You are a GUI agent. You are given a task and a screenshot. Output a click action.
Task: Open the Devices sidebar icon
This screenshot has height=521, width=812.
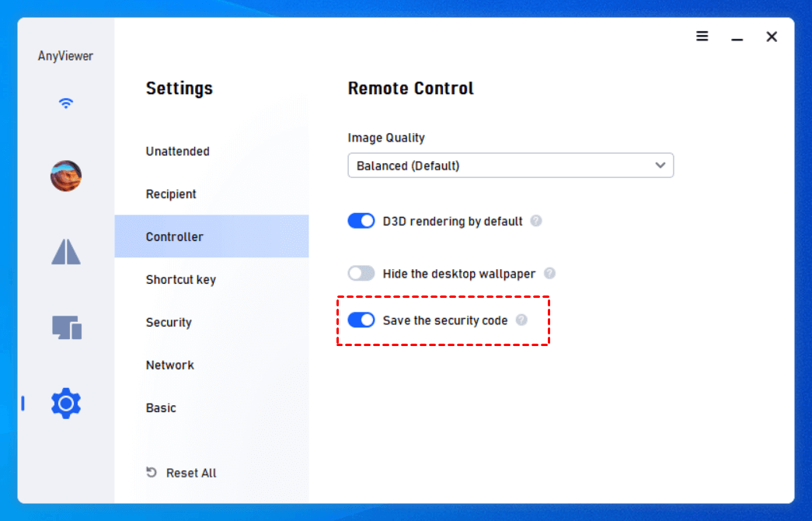67,327
